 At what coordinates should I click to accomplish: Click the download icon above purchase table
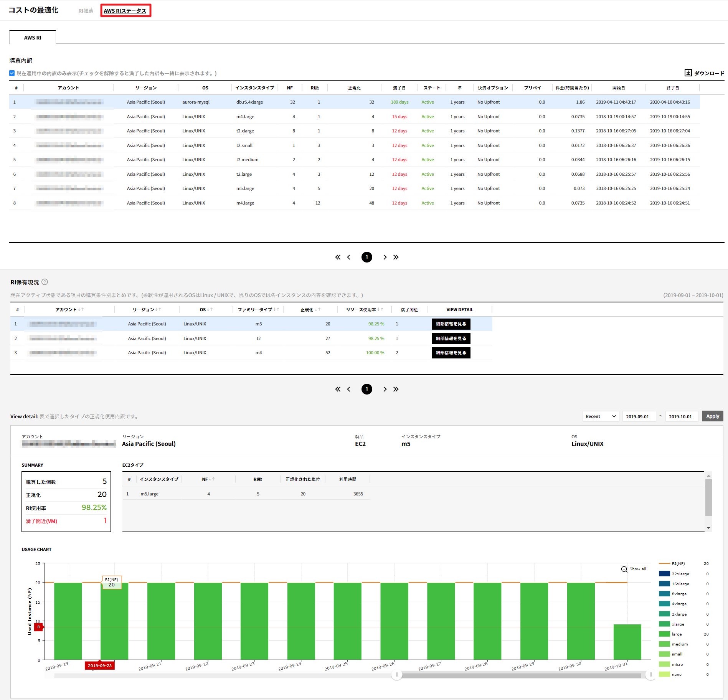[x=688, y=73]
